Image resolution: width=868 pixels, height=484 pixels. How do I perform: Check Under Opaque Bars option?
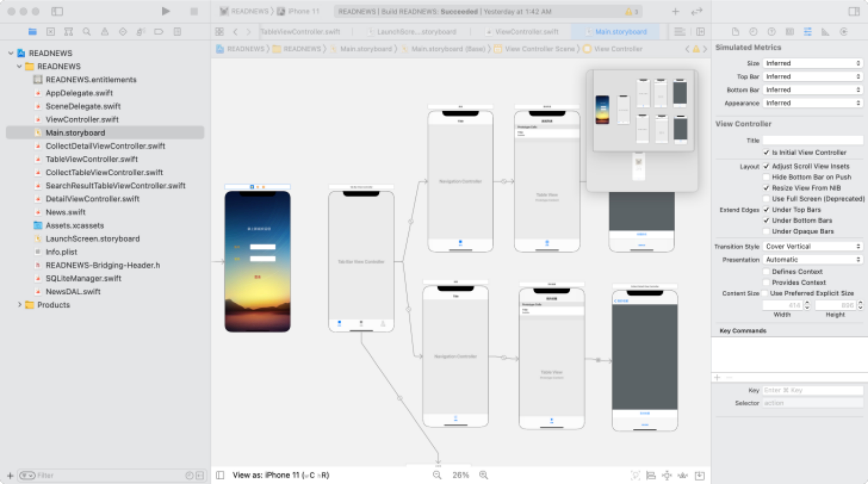click(x=766, y=231)
